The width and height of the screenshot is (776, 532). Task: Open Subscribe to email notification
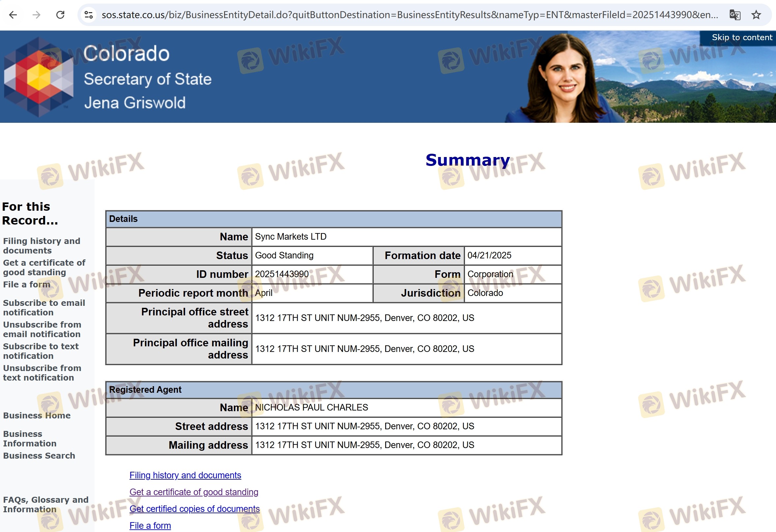click(x=44, y=307)
